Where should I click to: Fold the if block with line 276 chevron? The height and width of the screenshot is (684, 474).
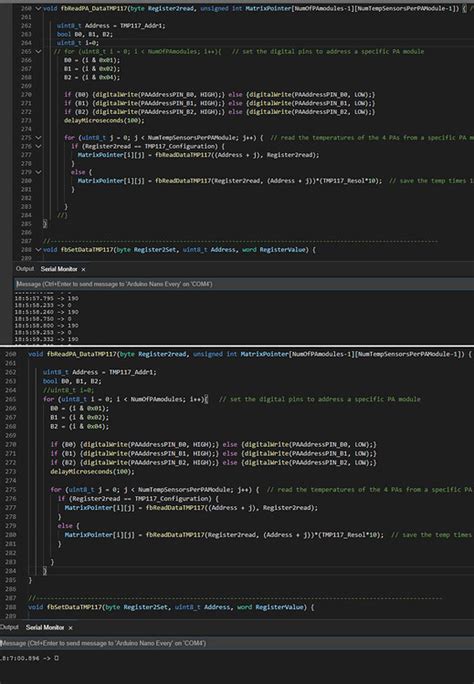click(38, 146)
